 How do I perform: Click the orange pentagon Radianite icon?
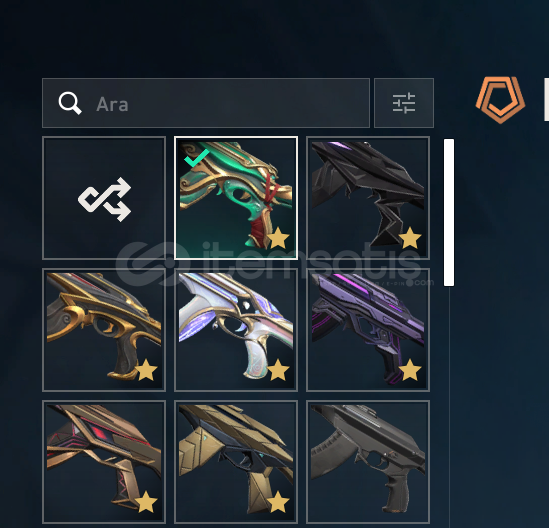pos(500,100)
